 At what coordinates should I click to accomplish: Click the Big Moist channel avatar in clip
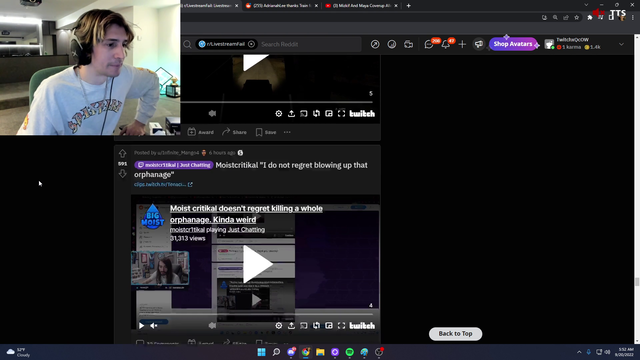152,217
